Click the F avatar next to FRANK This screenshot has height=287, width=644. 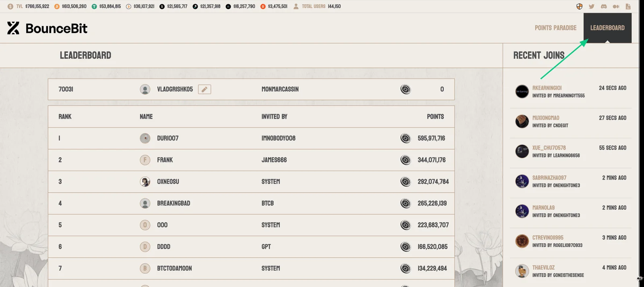coord(145,160)
